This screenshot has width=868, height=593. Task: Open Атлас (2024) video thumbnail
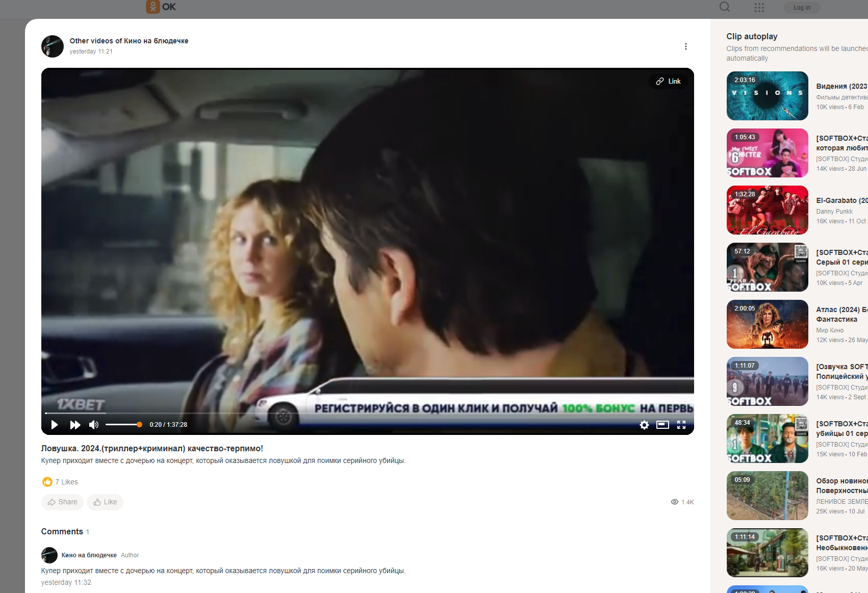[x=767, y=324]
